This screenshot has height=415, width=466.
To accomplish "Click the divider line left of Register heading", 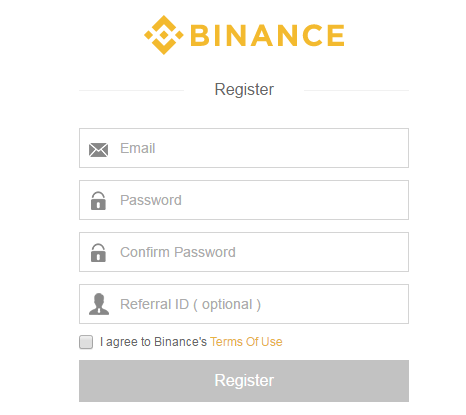I will click(131, 90).
